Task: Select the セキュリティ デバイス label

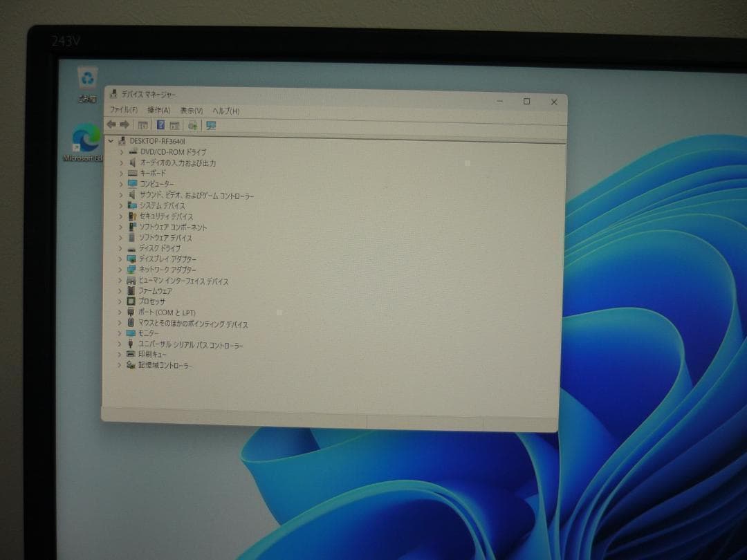Action: (166, 216)
